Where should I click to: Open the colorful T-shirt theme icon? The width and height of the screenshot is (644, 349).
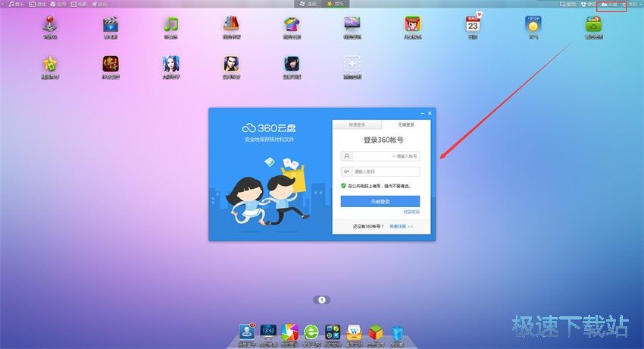(x=292, y=25)
